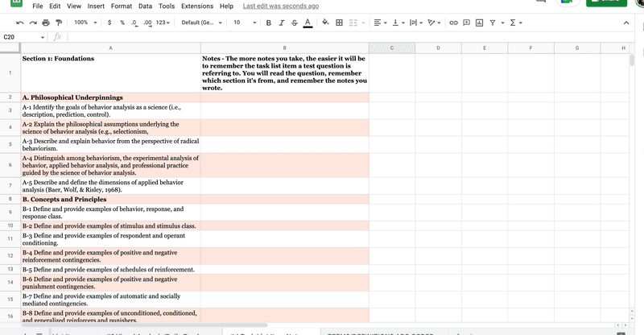Toggle italic formatting
The width and height of the screenshot is (644, 335).
coord(281,23)
